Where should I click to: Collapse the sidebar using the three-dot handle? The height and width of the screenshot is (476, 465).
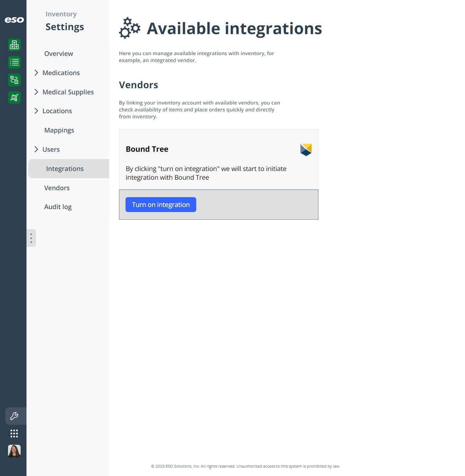[x=31, y=238]
